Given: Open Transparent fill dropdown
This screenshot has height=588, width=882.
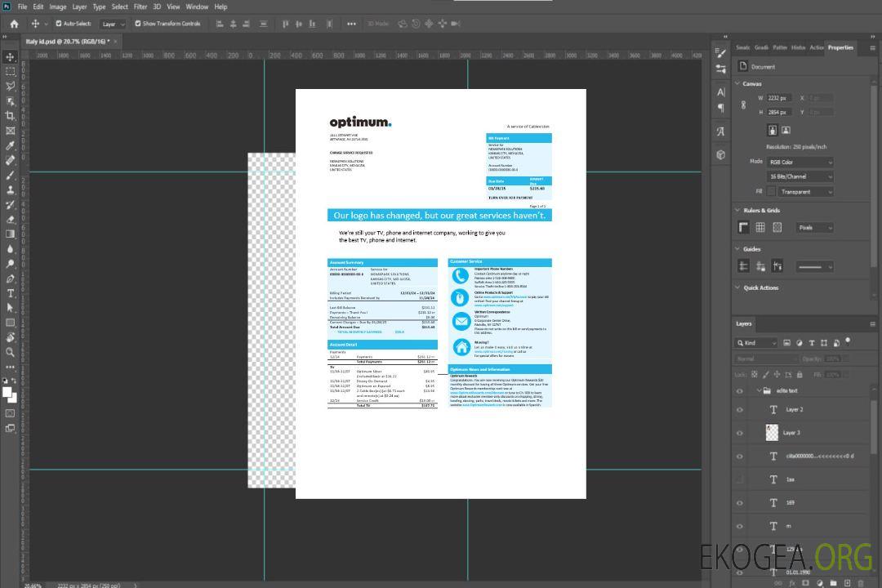Looking at the screenshot, I should 805,192.
